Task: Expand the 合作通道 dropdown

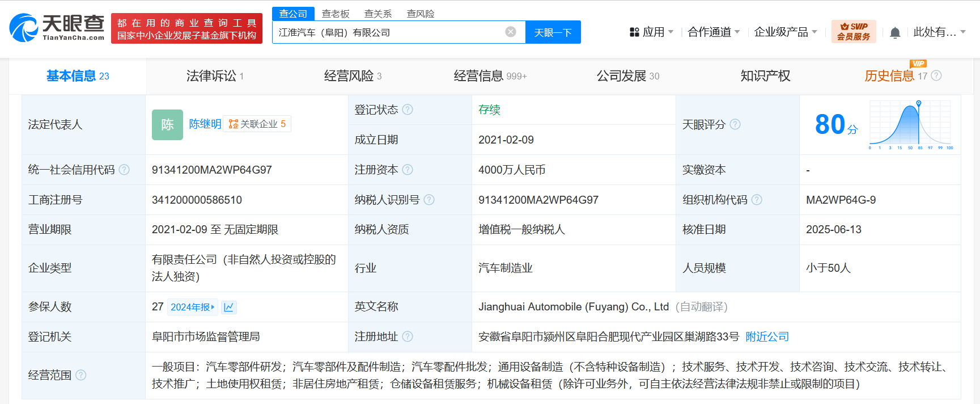Action: (x=714, y=32)
